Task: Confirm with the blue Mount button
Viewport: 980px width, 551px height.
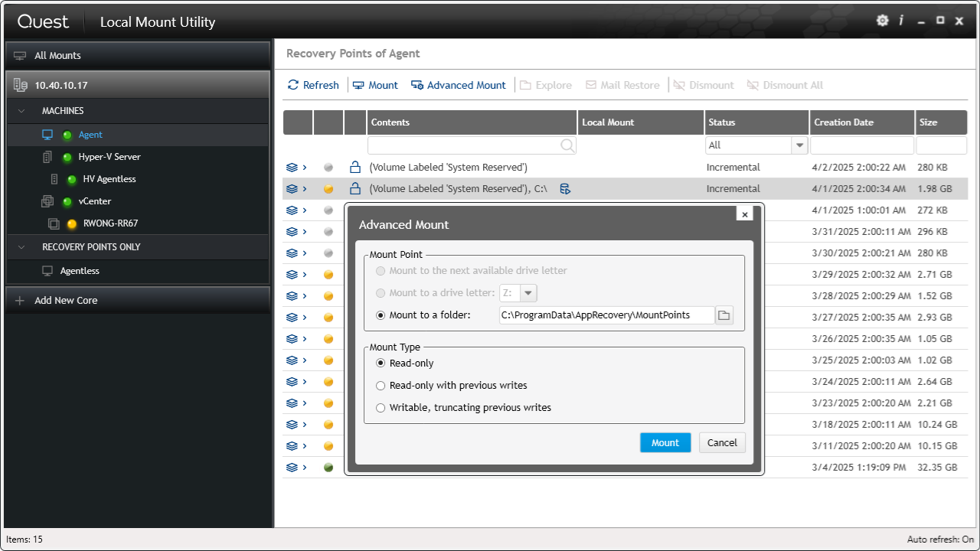Action: (665, 443)
